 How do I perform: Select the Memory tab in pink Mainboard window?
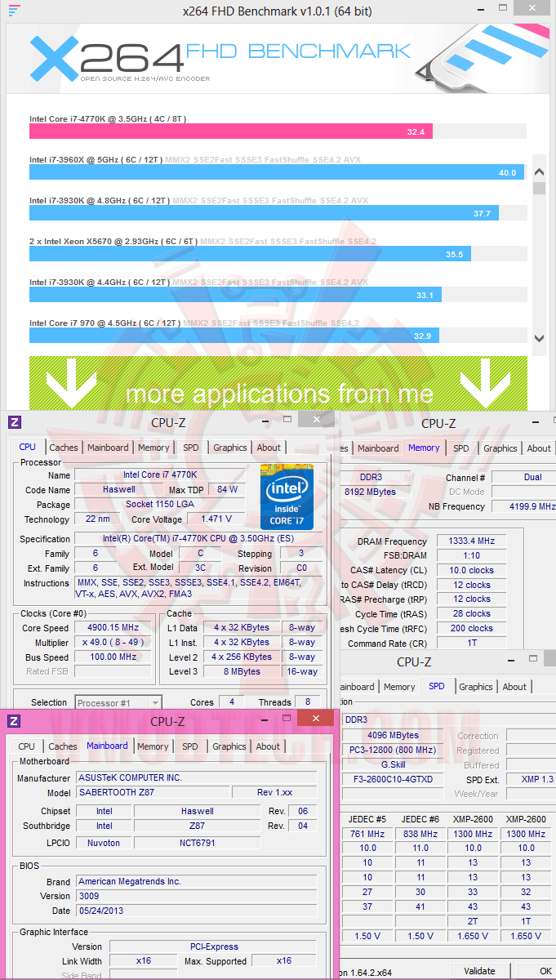[x=153, y=746]
